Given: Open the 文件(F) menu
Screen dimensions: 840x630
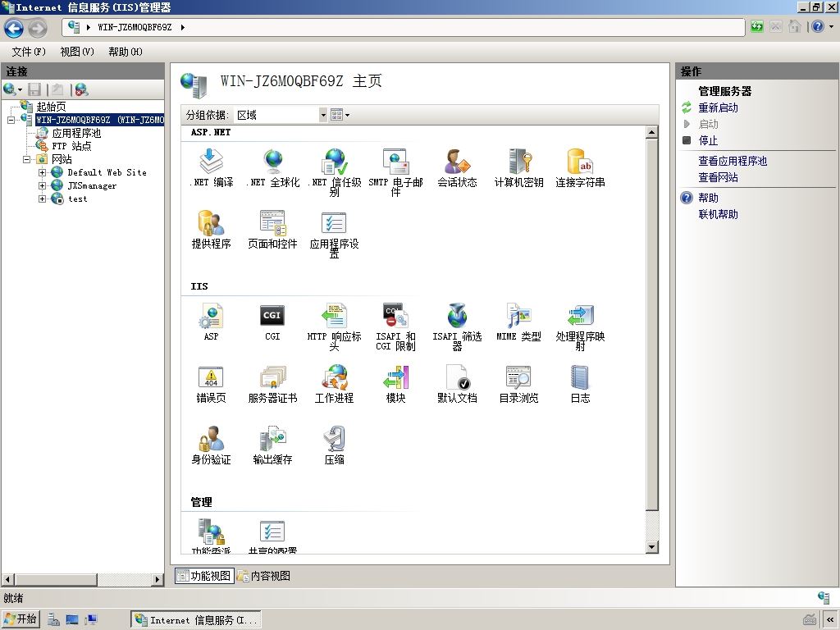Looking at the screenshot, I should coord(29,52).
